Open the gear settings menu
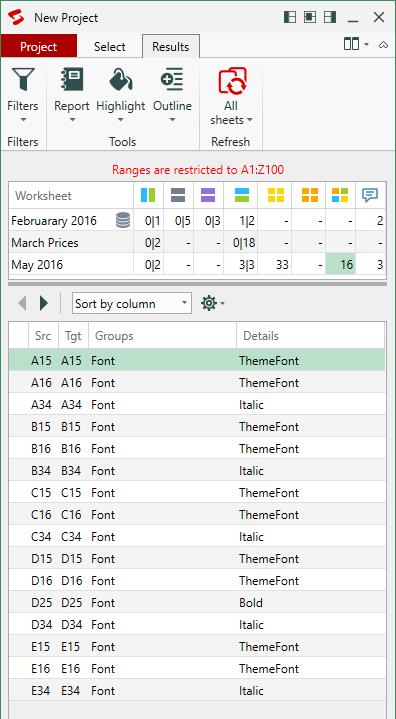Viewport: 396px width, 719px height. (x=212, y=303)
